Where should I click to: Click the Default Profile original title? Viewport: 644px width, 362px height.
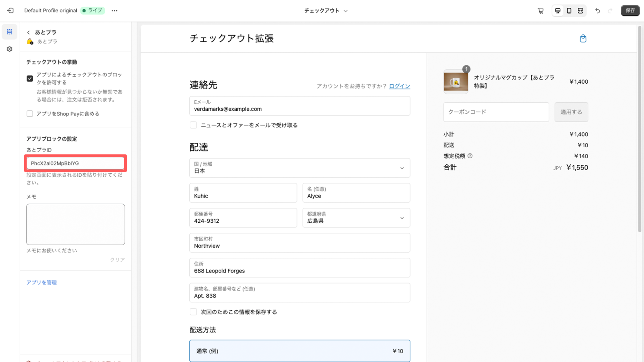[51, 11]
